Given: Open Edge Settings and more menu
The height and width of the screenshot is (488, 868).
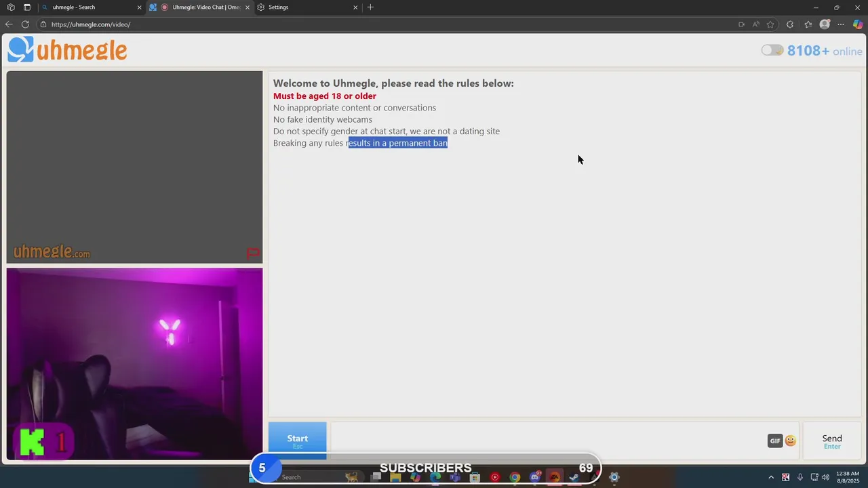Looking at the screenshot, I should coord(841,24).
